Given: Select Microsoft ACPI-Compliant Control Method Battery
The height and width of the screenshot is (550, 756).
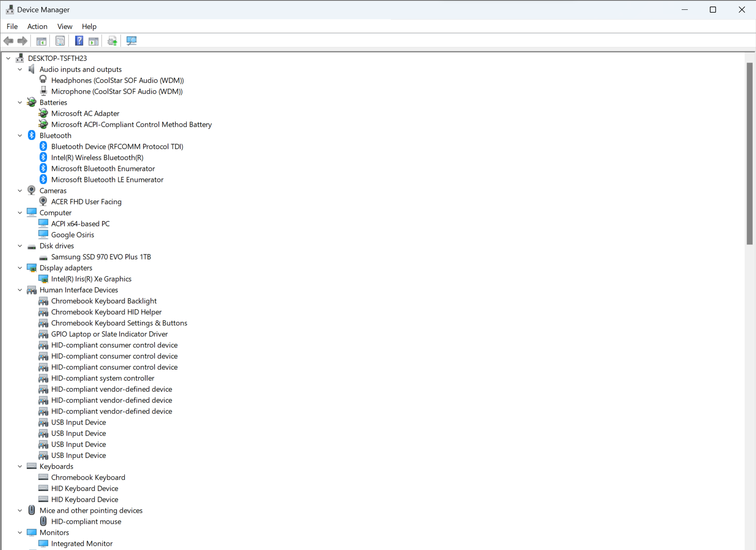Looking at the screenshot, I should (x=132, y=125).
